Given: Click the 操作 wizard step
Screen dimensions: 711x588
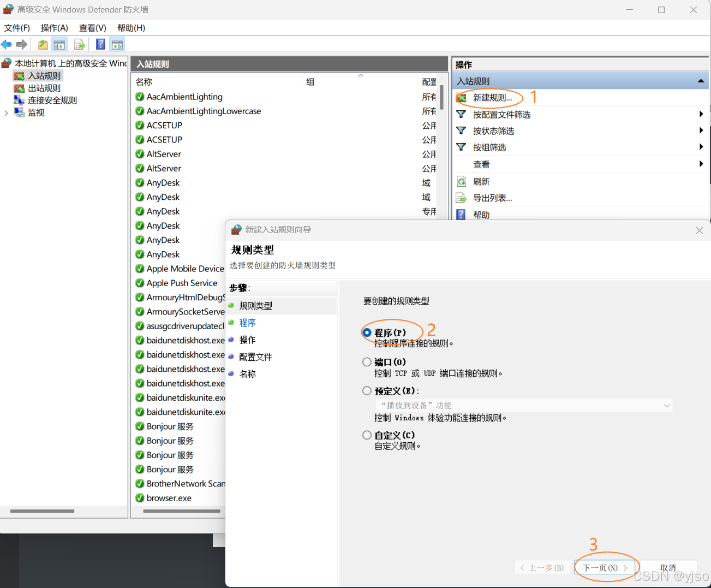Looking at the screenshot, I should (x=247, y=340).
